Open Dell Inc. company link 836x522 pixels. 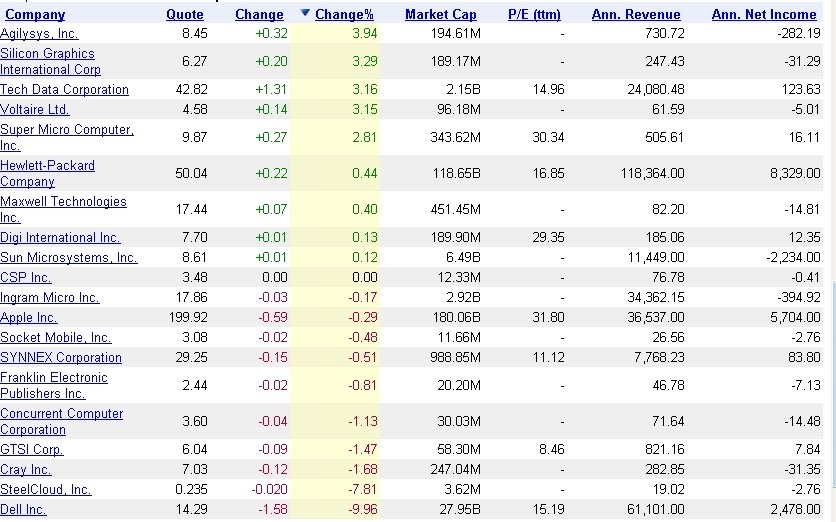pos(23,509)
